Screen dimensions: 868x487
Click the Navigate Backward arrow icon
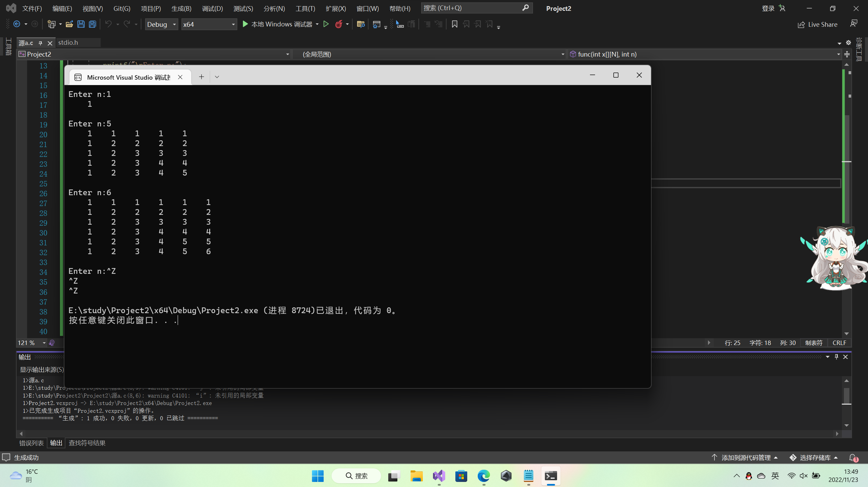tap(17, 24)
